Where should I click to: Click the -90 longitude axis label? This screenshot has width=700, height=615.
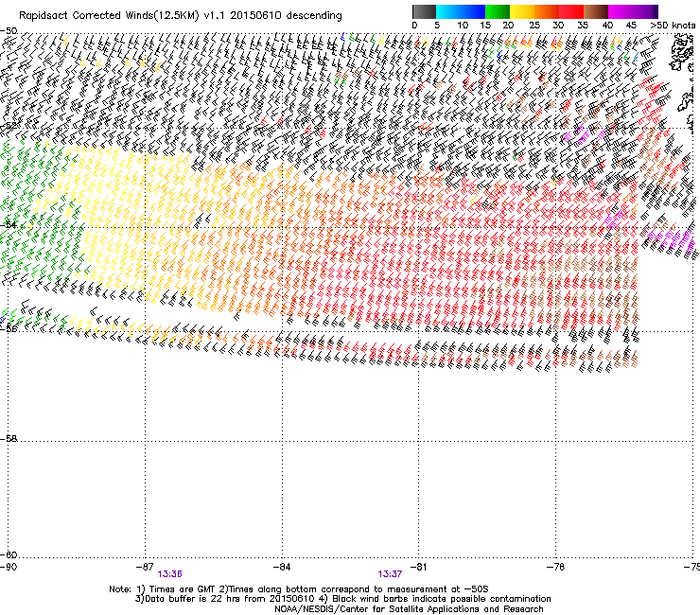coord(9,567)
